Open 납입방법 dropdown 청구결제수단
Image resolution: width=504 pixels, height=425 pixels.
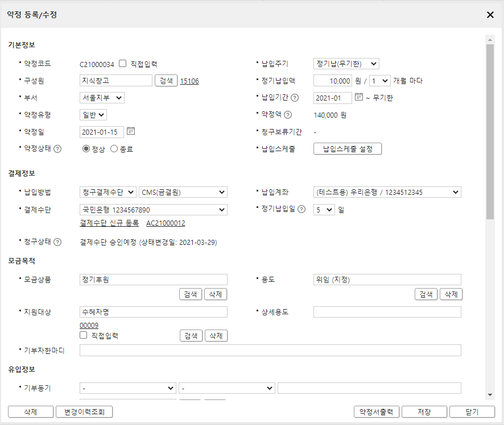point(108,192)
